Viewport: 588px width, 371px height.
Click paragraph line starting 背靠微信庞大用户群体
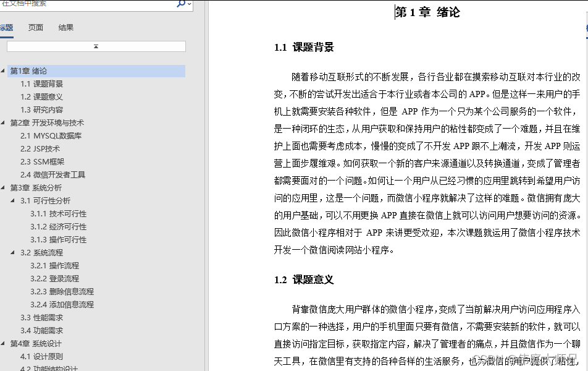(x=436, y=309)
